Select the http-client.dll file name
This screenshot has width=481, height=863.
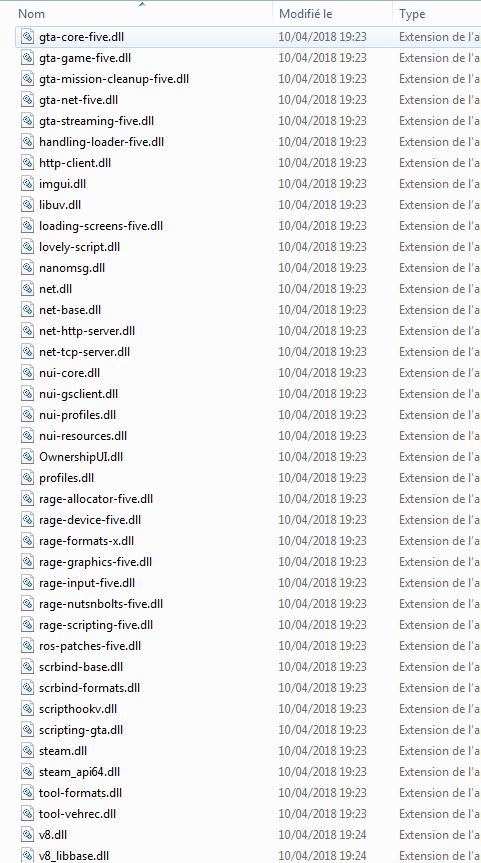point(75,163)
